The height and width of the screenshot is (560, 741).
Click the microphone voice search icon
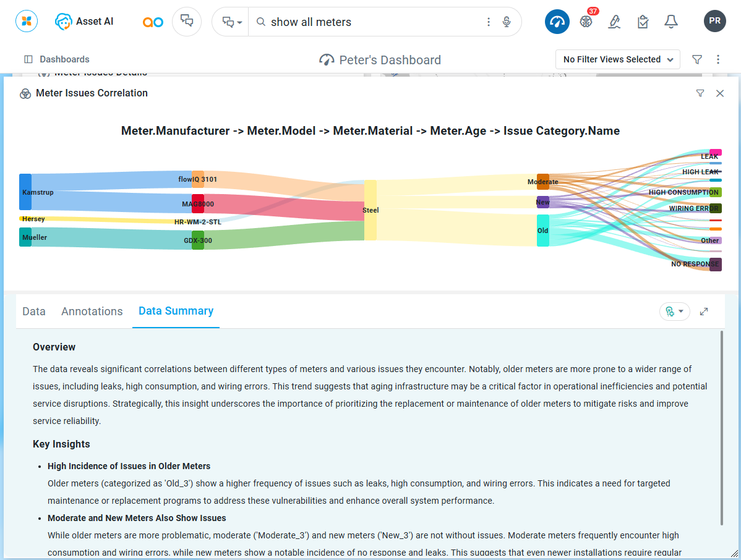point(507,22)
